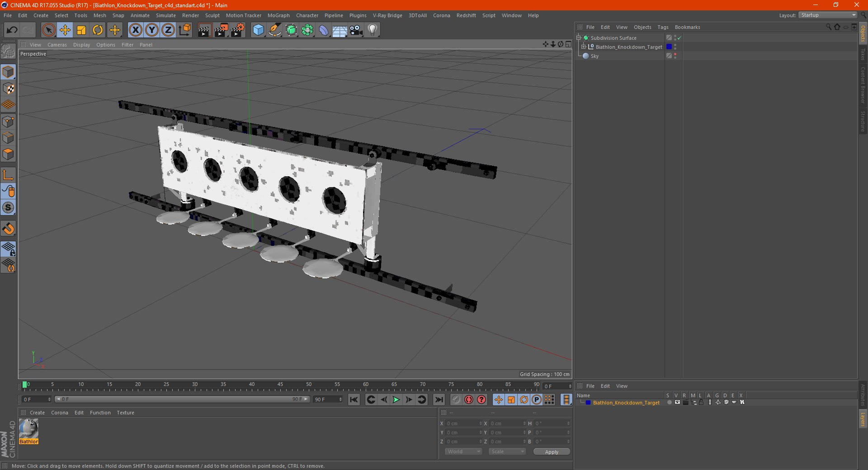Expand Biathlon_Knockdown_Target object tree
The height and width of the screenshot is (470, 868).
point(584,47)
